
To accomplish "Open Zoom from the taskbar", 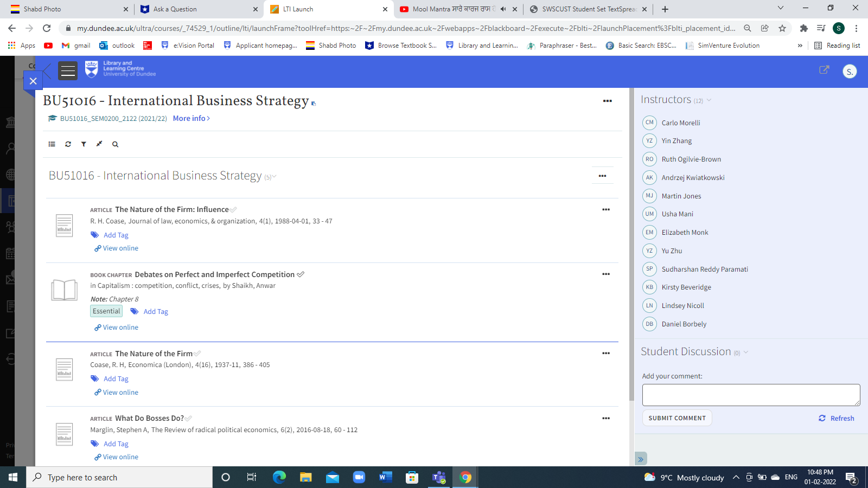I will [359, 477].
